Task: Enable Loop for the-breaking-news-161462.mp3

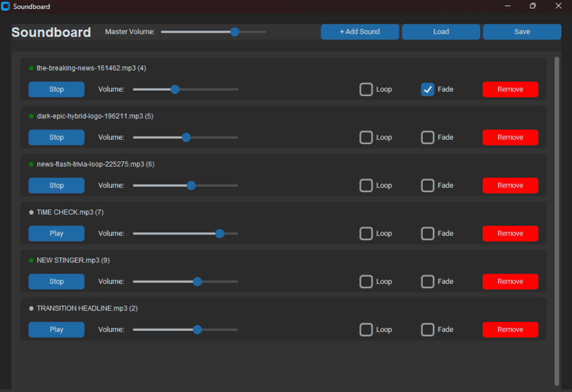Action: [x=366, y=90]
